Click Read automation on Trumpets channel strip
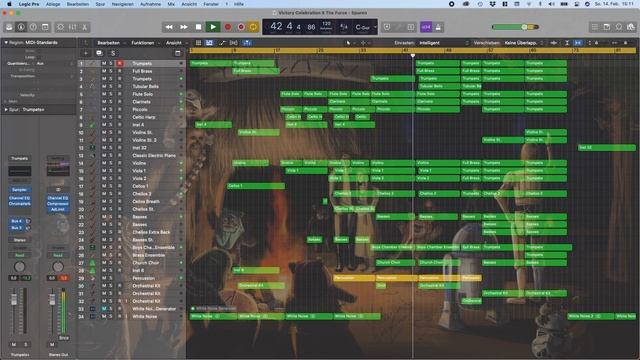Viewport: 640px width, 360px height. tap(20, 255)
